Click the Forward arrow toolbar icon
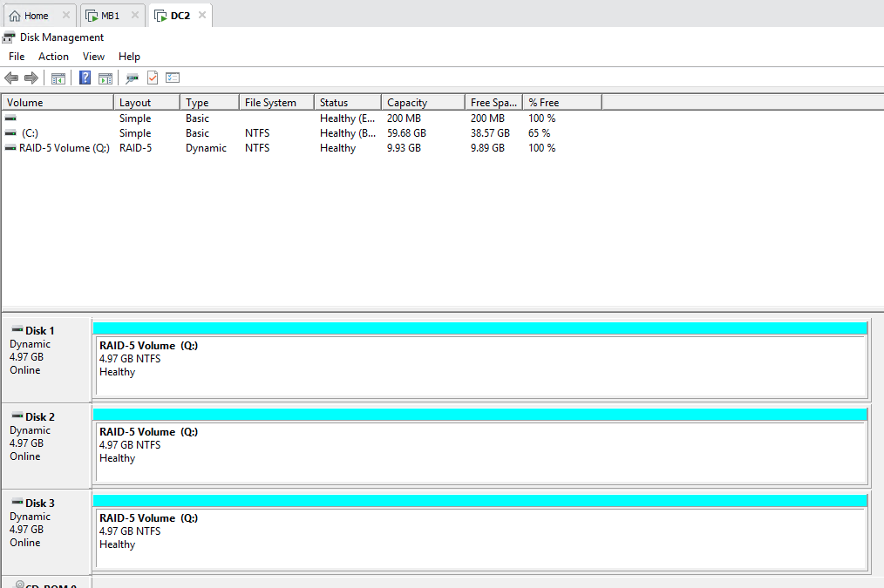Viewport: 884px width, 588px height. [x=31, y=78]
